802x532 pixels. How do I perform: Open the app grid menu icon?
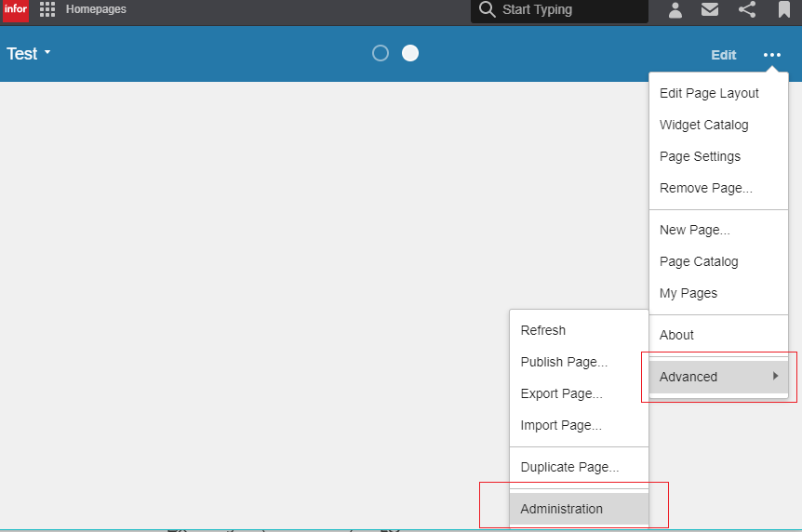click(47, 10)
